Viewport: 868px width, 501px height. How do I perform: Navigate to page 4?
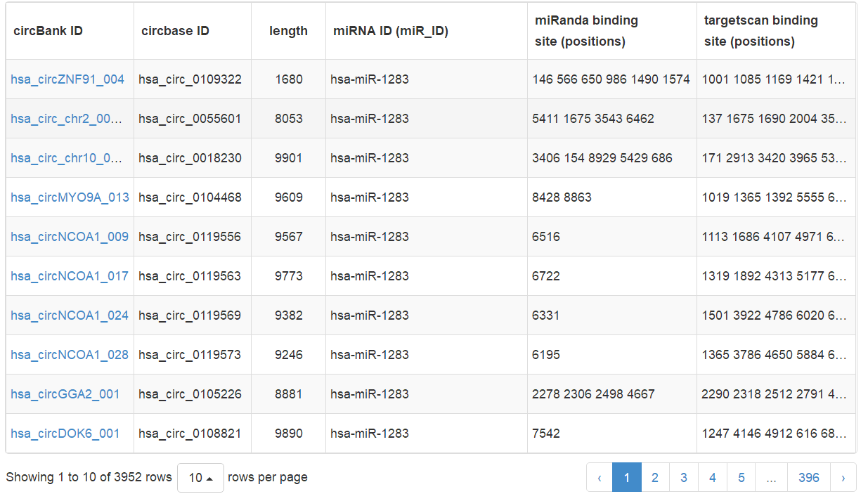pyautogui.click(x=713, y=478)
